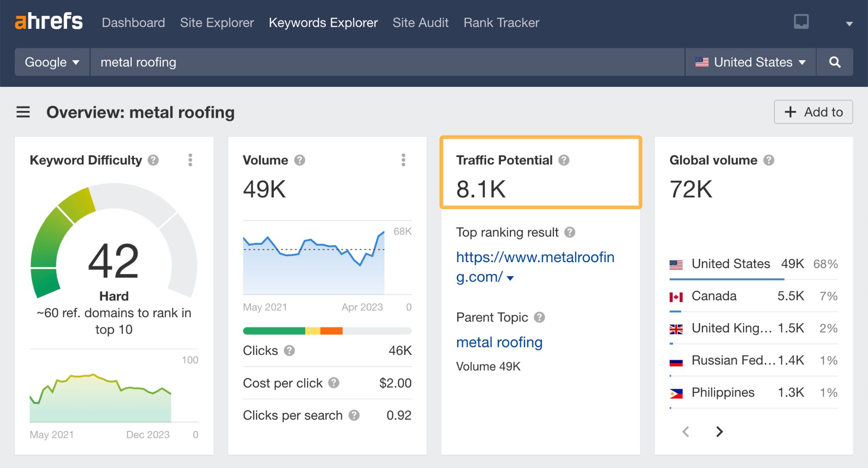Click the Add to button
868x468 pixels.
[x=813, y=112]
